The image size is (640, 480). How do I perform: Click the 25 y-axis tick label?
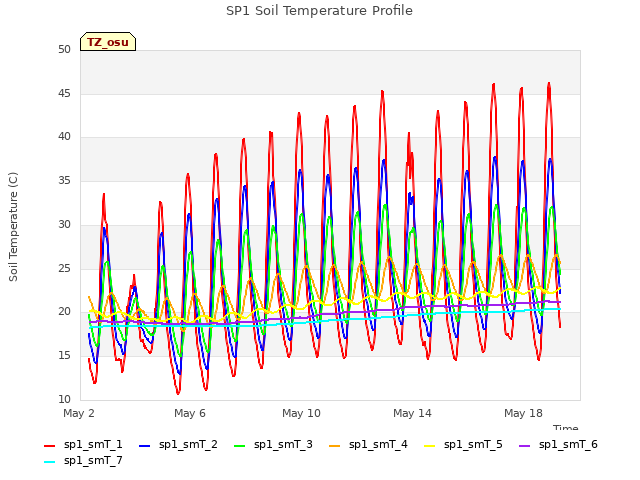tap(64, 268)
